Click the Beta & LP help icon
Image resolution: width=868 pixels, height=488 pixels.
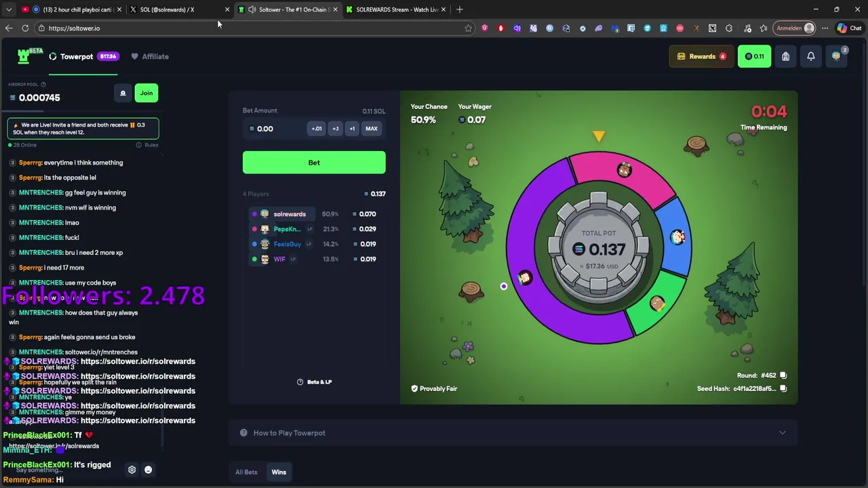coord(300,382)
